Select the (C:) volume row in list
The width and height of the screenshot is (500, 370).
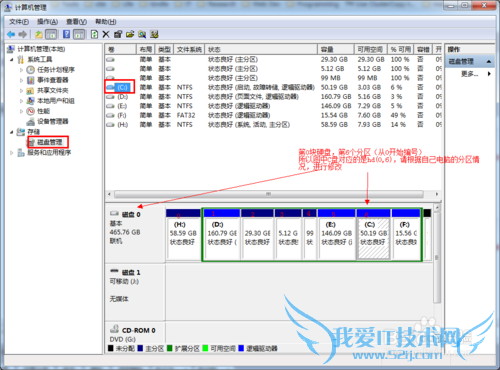273,87
